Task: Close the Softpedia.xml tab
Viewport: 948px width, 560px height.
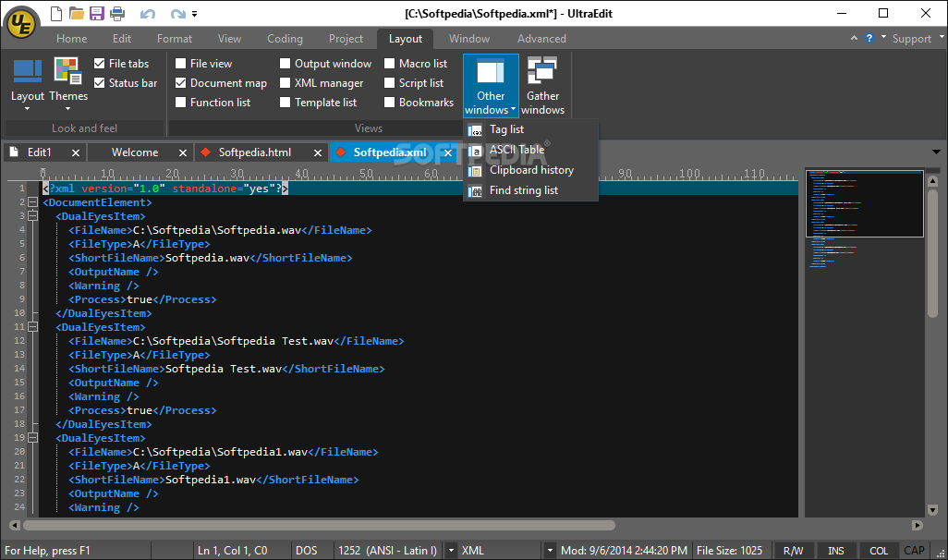Action: pyautogui.click(x=448, y=153)
